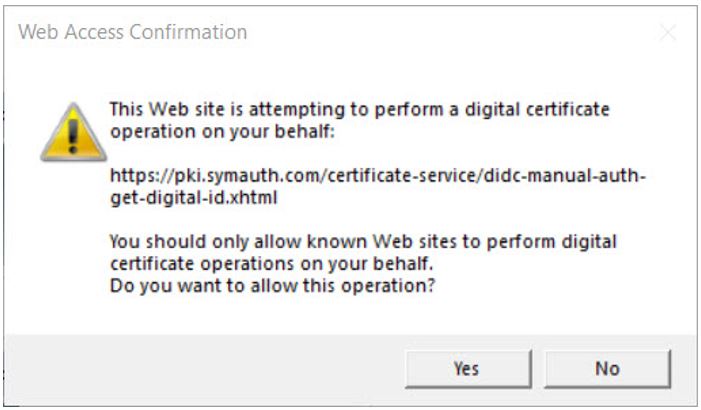The height and width of the screenshot is (410, 701).
Task: Close the Web Access Confirmation dialog
Action: (x=667, y=32)
